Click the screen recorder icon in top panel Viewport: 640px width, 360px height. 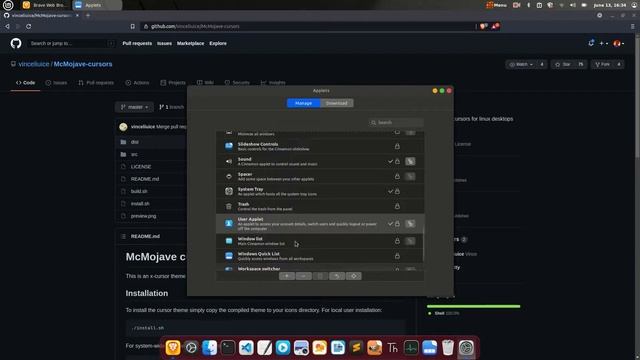(516, 5)
